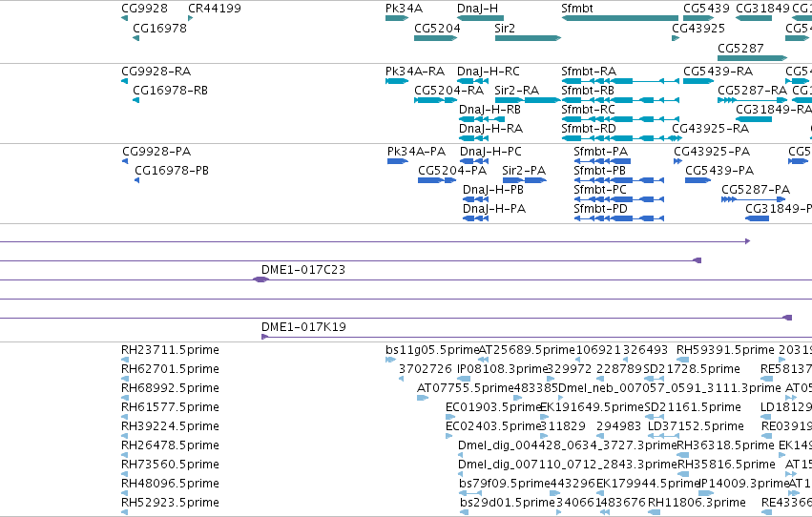Click the DME1-017C23 BAC marker
Screen dimensions: 812x517
pyautogui.click(x=260, y=279)
